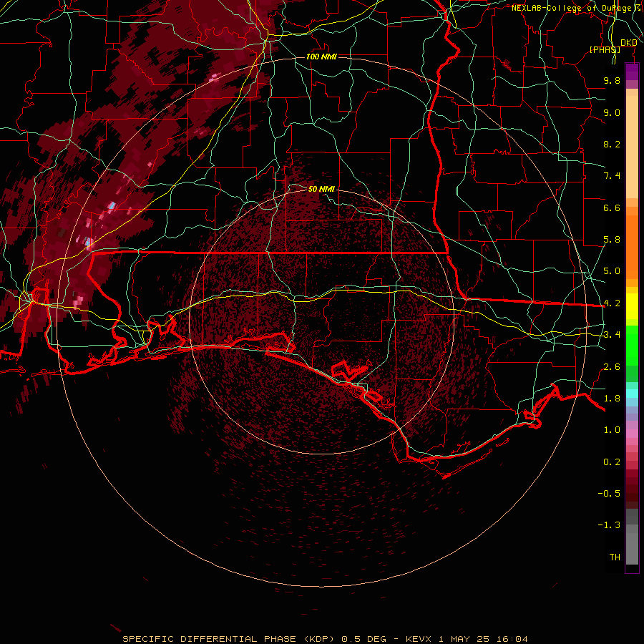The image size is (644, 644).
Task: Click the TH threshold label on scale
Action: click(x=615, y=557)
